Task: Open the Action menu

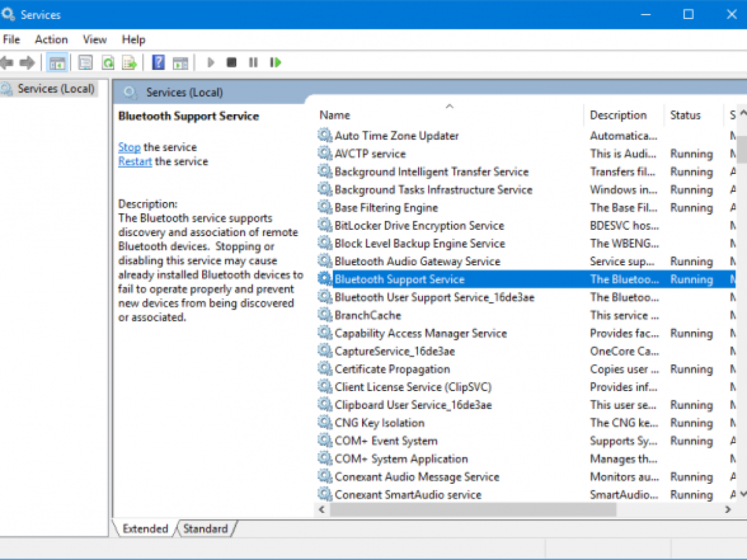Action: tap(51, 39)
